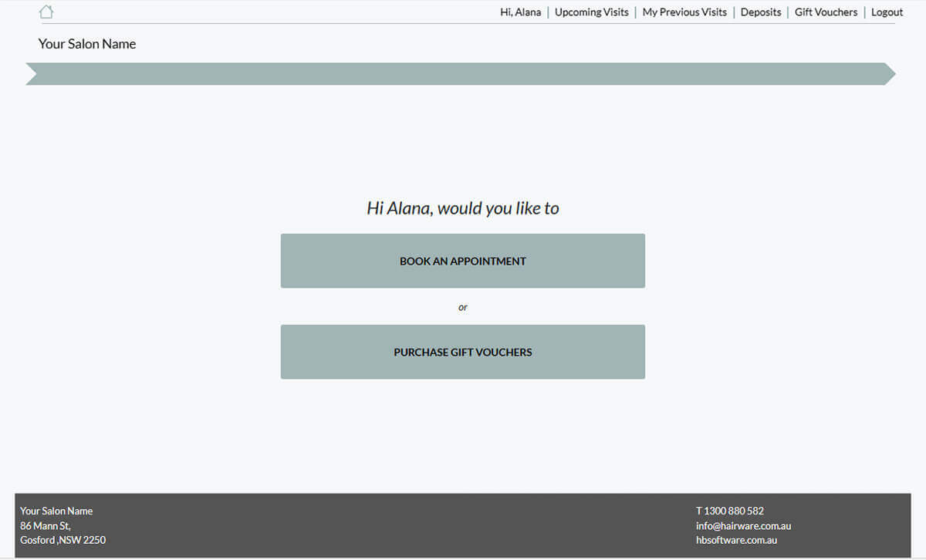Click the home icon in the top-left
This screenshot has height=560, width=926.
[46, 12]
